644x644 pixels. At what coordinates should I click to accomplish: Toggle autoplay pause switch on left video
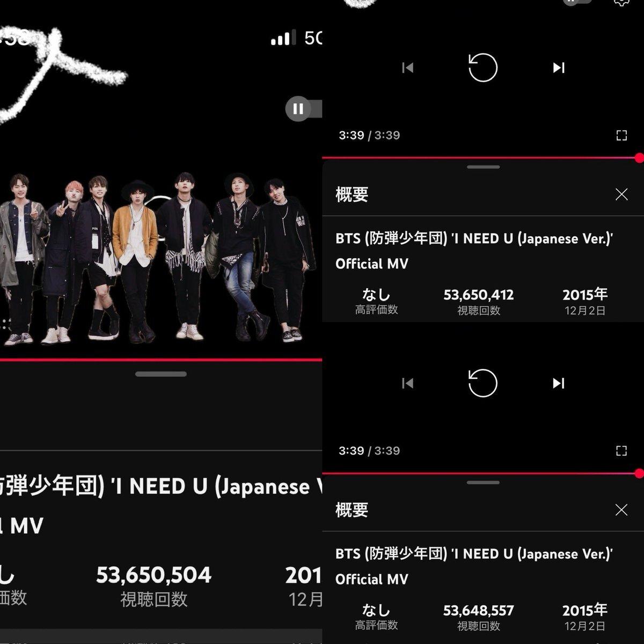pyautogui.click(x=303, y=109)
